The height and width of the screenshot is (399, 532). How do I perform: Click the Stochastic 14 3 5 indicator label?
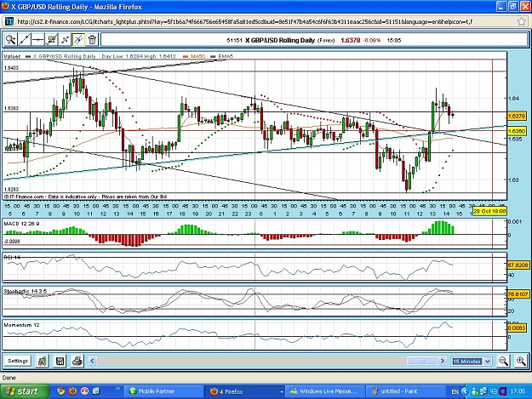click(x=25, y=291)
